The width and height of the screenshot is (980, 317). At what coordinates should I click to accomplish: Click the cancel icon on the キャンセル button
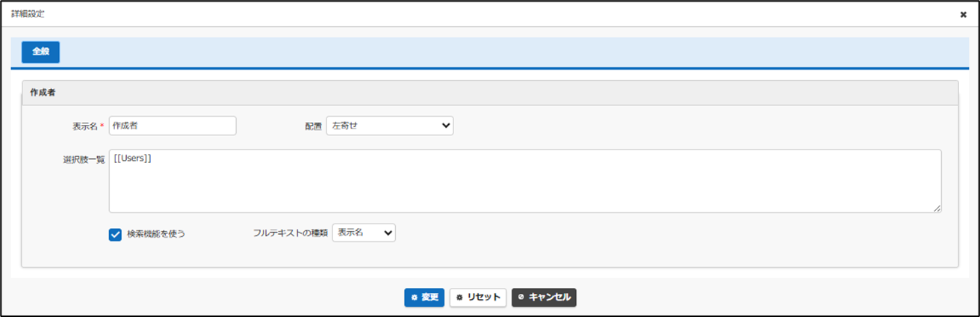pyautogui.click(x=521, y=298)
